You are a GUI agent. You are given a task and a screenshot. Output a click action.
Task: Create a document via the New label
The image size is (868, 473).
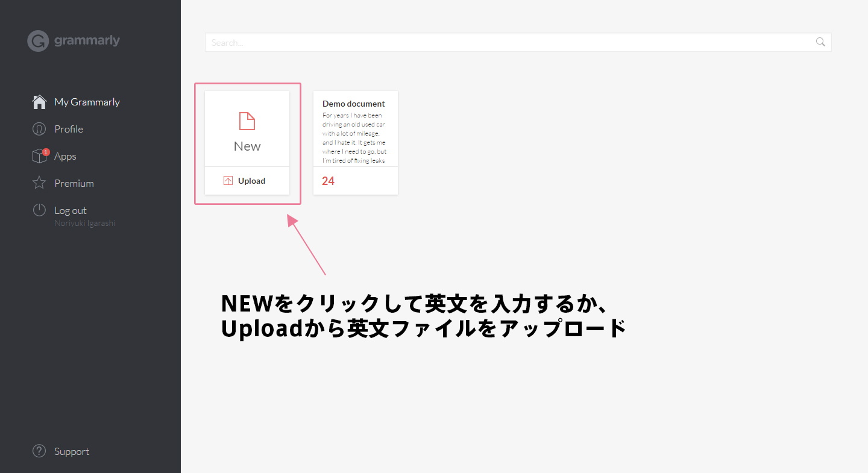click(247, 146)
